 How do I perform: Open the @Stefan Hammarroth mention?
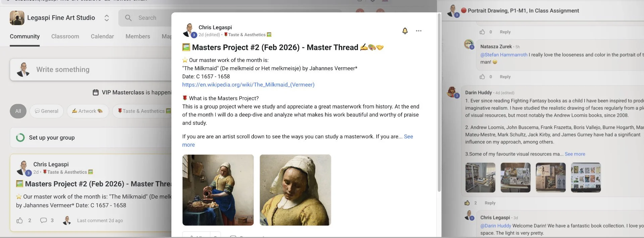tap(504, 55)
